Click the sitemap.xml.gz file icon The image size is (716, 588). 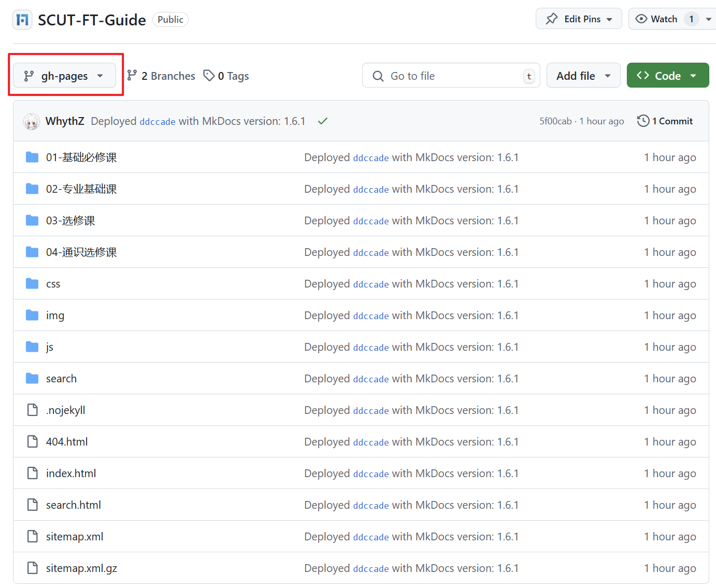pyautogui.click(x=33, y=568)
